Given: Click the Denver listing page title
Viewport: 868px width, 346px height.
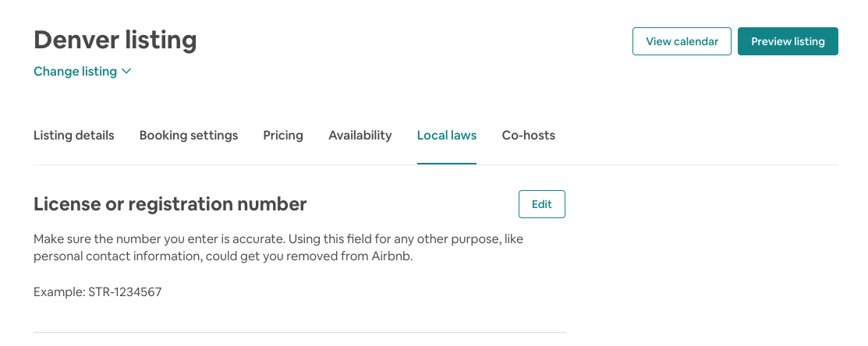Looking at the screenshot, I should tap(115, 40).
